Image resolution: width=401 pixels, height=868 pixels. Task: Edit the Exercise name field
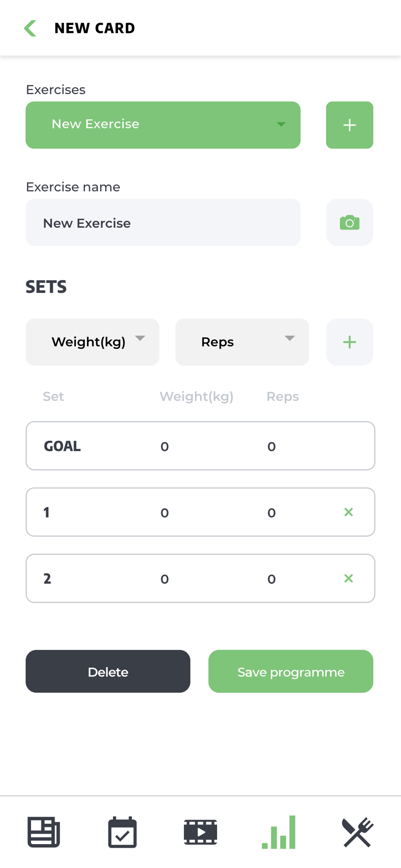pyautogui.click(x=163, y=222)
